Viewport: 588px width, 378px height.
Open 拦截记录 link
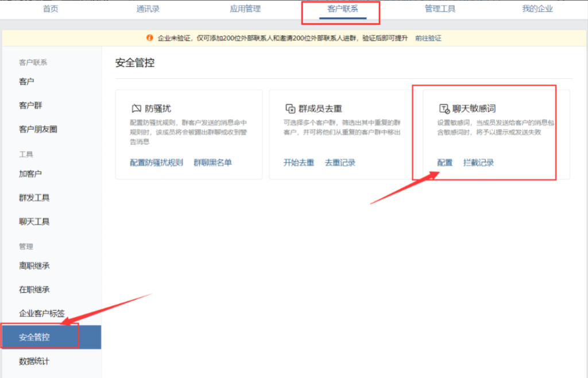click(x=478, y=163)
